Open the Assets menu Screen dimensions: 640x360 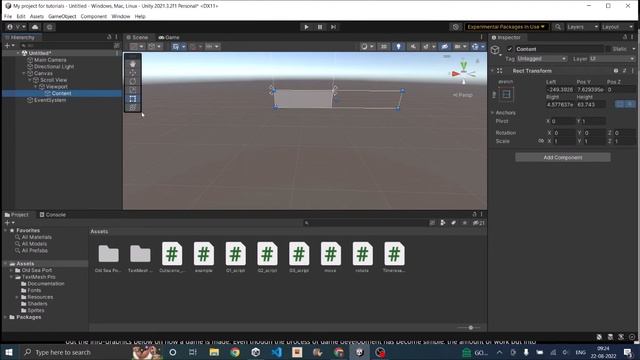tap(37, 16)
